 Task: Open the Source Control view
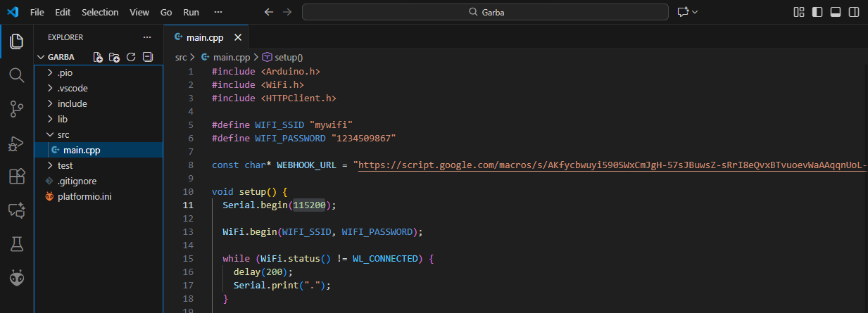(x=16, y=108)
